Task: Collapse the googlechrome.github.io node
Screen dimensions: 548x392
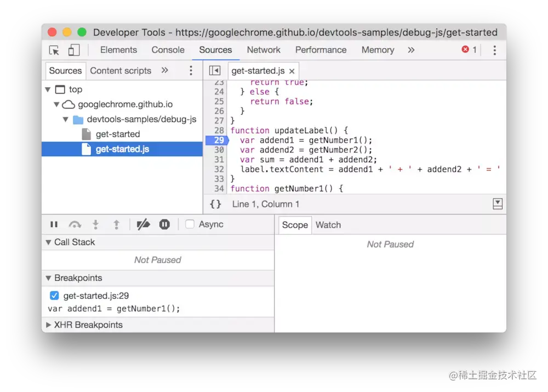Action: tap(56, 105)
